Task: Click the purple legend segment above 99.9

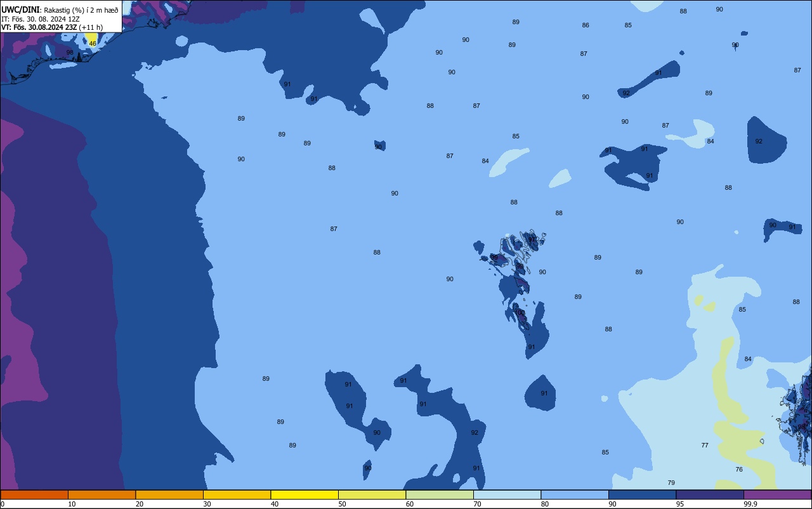Action: [x=777, y=494]
